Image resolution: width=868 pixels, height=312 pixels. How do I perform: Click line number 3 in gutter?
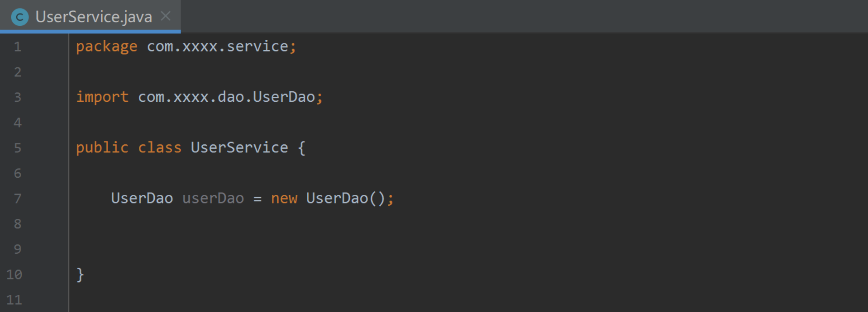[18, 97]
